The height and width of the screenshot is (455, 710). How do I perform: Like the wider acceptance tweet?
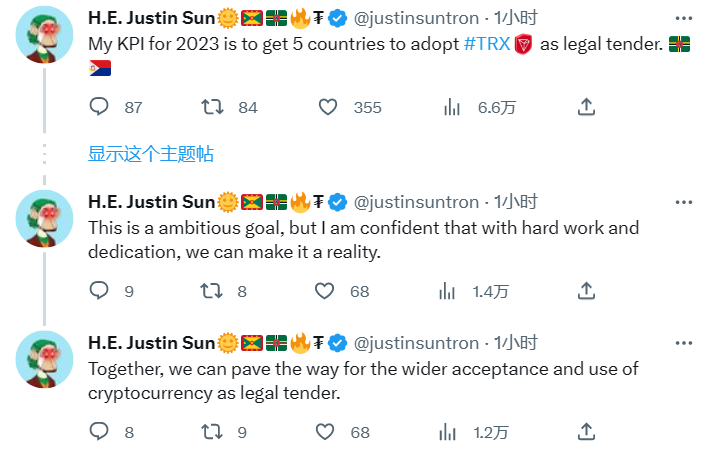(x=325, y=432)
